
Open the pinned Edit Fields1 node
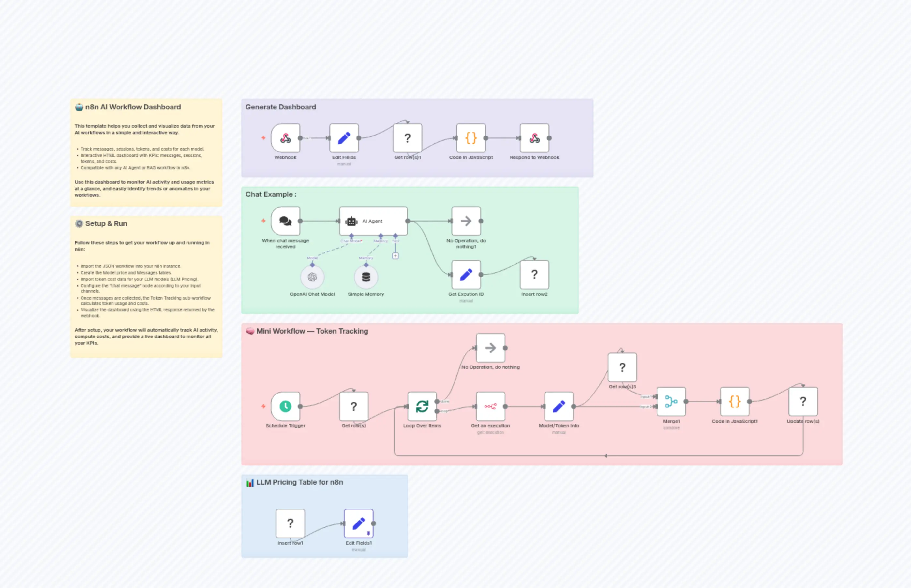tap(358, 523)
